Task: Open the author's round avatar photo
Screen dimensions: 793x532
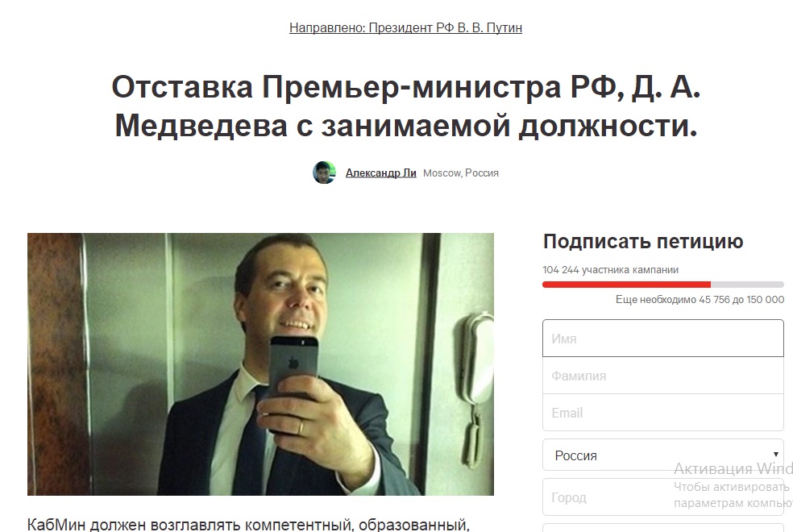Action: (324, 173)
